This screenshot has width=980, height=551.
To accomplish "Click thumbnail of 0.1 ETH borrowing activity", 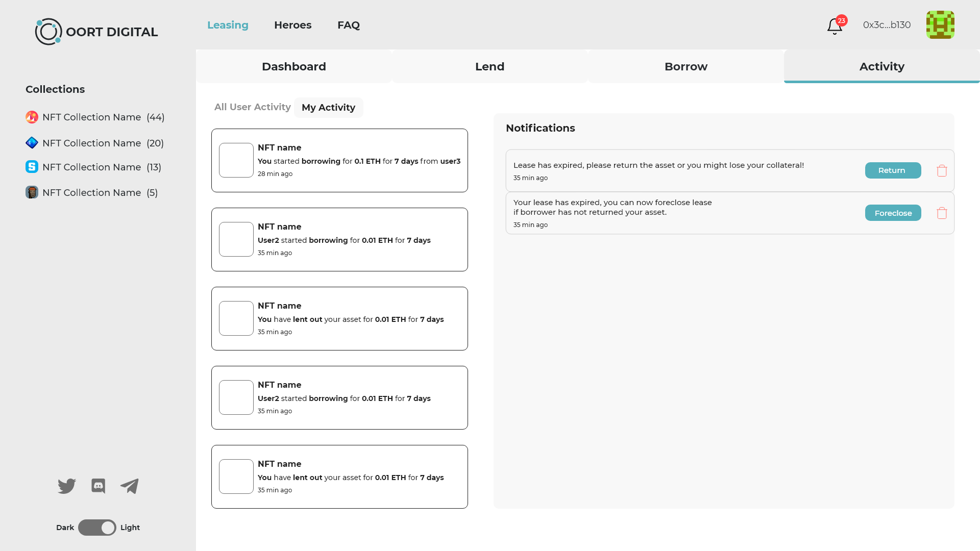I will click(236, 160).
